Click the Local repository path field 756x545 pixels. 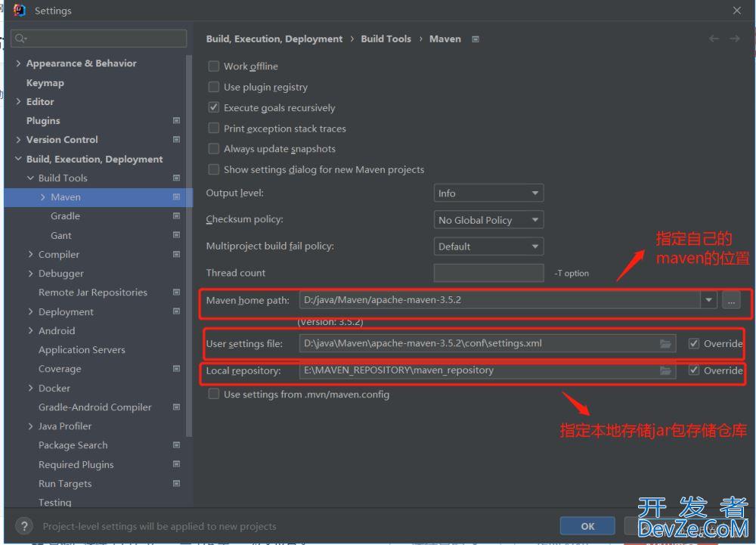486,370
